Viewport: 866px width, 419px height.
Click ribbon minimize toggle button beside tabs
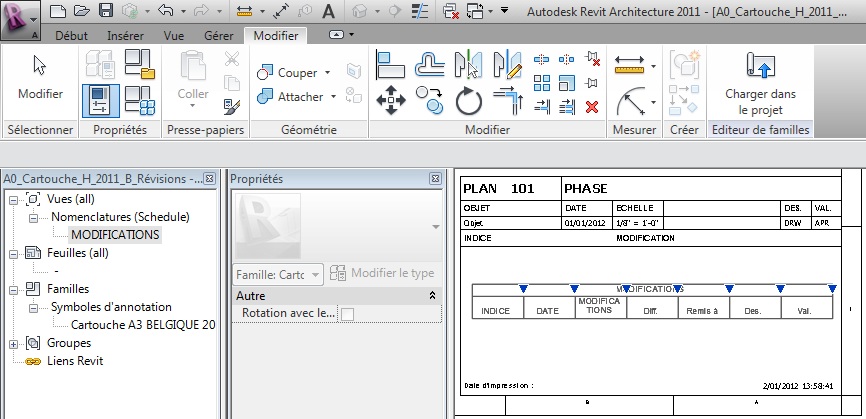336,35
